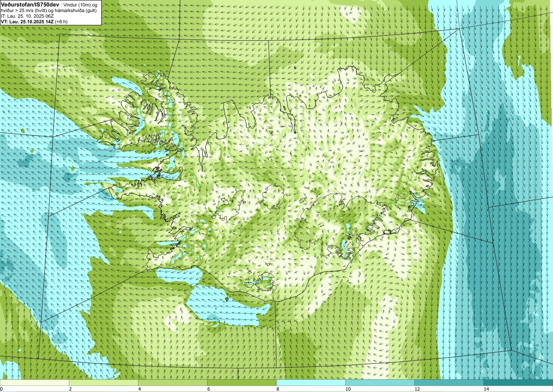
Task: Click the legend scale label 14
Action: pyautogui.click(x=486, y=389)
